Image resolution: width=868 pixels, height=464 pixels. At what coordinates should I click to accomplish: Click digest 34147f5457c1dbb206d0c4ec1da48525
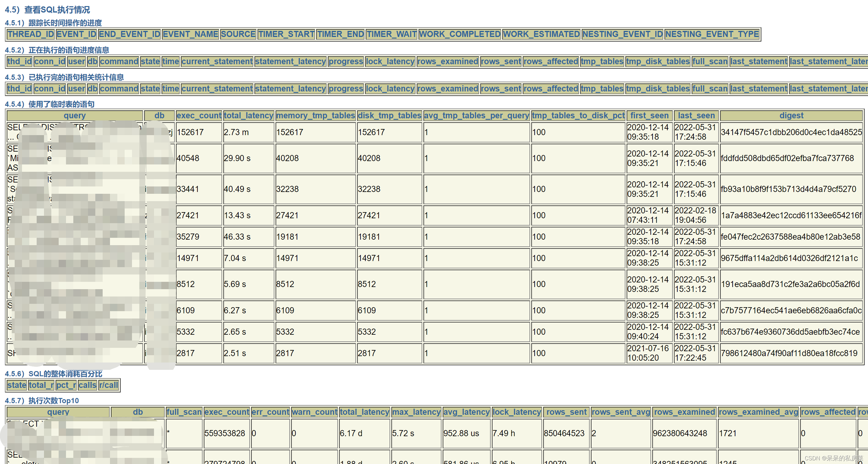[791, 132]
